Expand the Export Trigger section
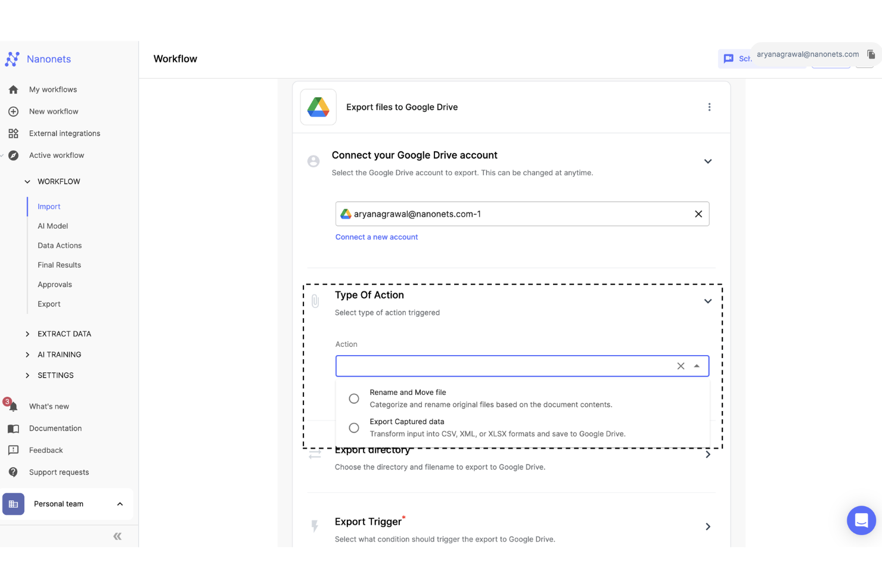 coord(707,527)
